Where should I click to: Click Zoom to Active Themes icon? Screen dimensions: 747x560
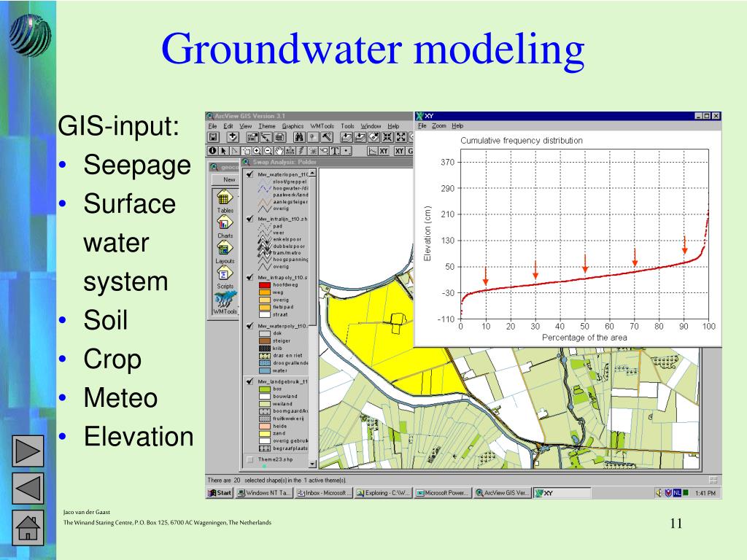(360, 137)
